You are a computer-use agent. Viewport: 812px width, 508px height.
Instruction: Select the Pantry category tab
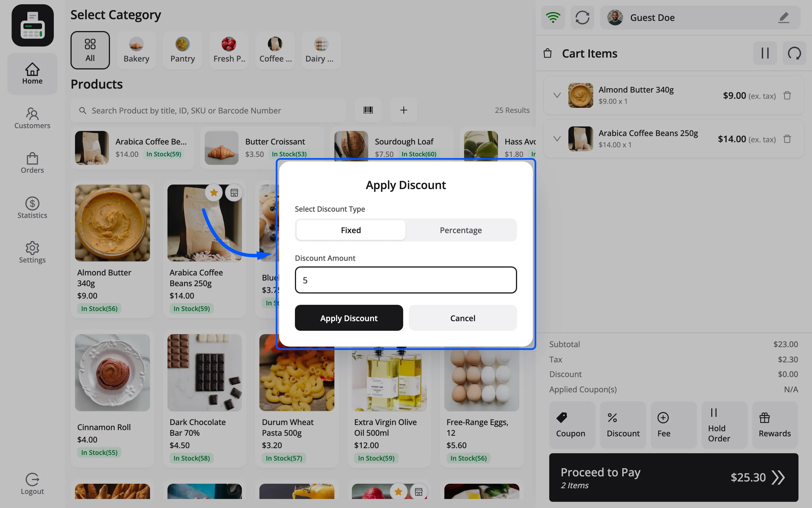click(x=182, y=51)
